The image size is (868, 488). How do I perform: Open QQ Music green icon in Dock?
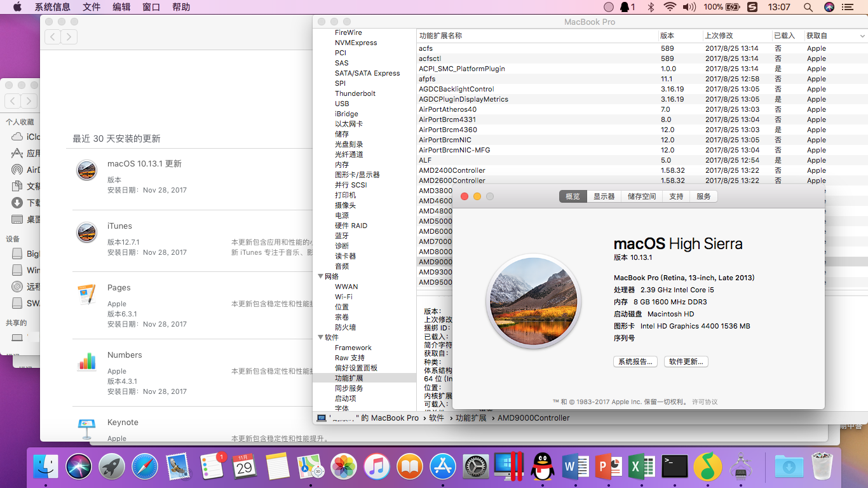tap(708, 468)
